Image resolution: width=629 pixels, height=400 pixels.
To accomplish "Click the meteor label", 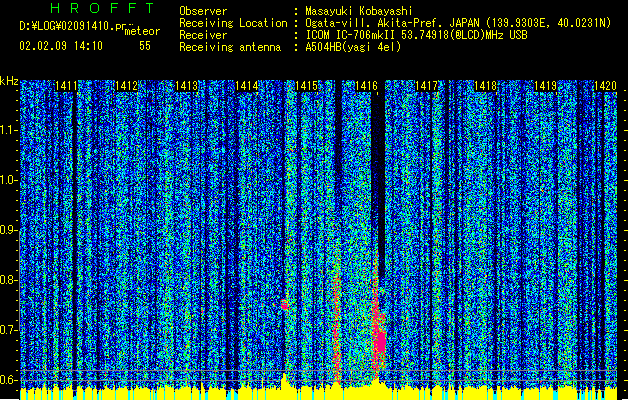I will coord(142,31).
